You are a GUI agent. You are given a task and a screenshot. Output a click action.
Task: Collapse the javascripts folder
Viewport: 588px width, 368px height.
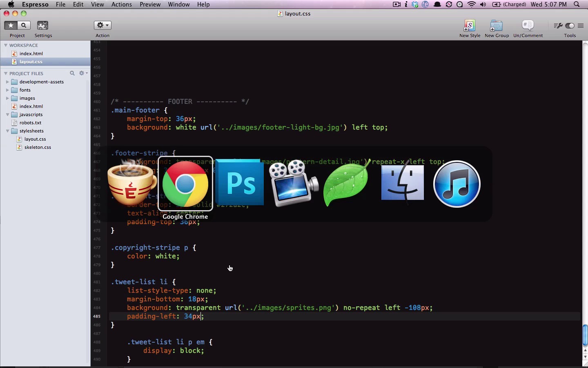tap(7, 114)
